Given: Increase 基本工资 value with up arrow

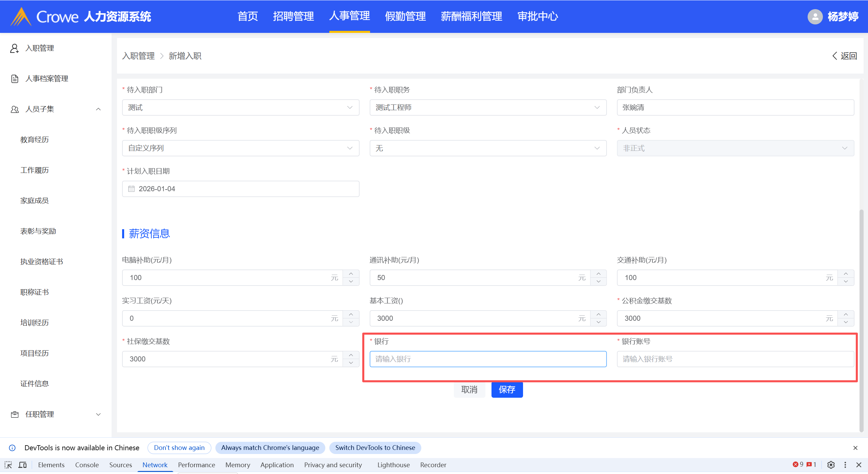Looking at the screenshot, I should (598, 315).
